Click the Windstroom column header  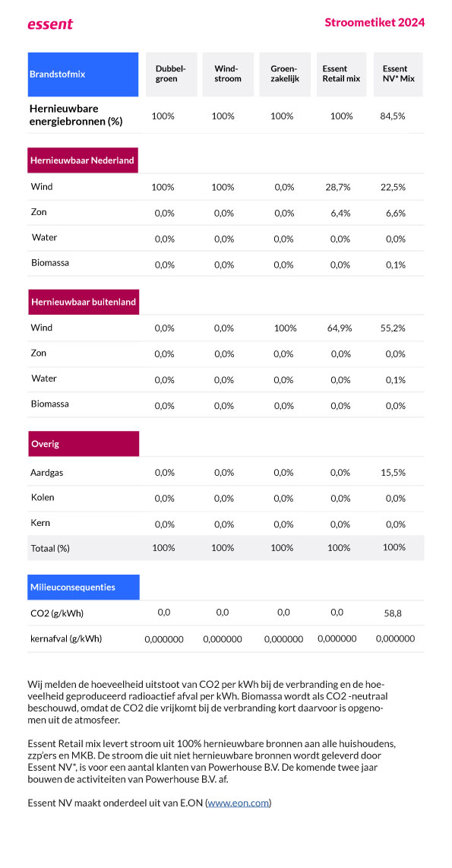coord(228,74)
